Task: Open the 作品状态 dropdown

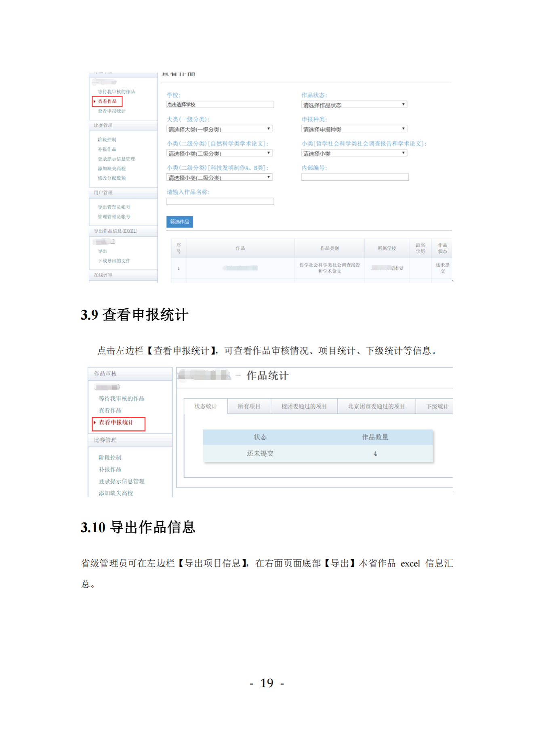Action: 354,105
